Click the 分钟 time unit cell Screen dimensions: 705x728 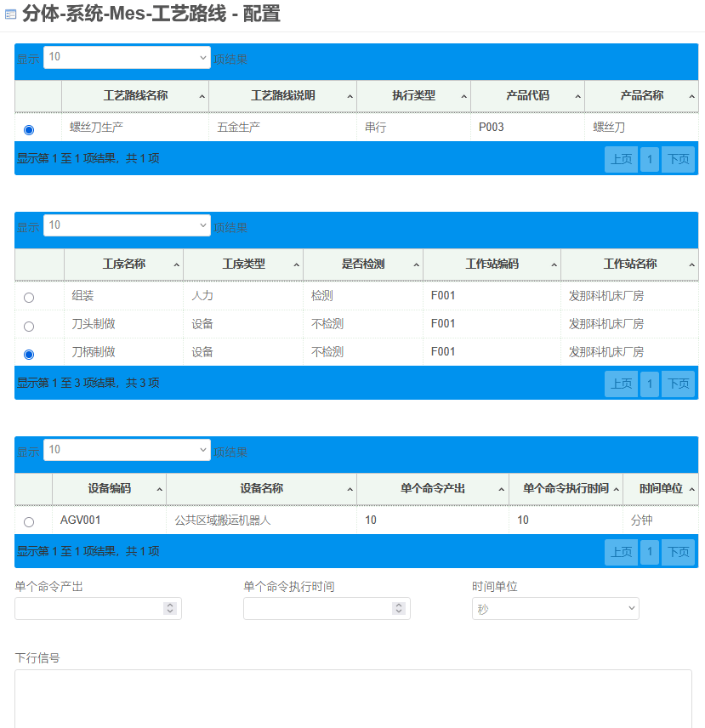click(x=661, y=520)
